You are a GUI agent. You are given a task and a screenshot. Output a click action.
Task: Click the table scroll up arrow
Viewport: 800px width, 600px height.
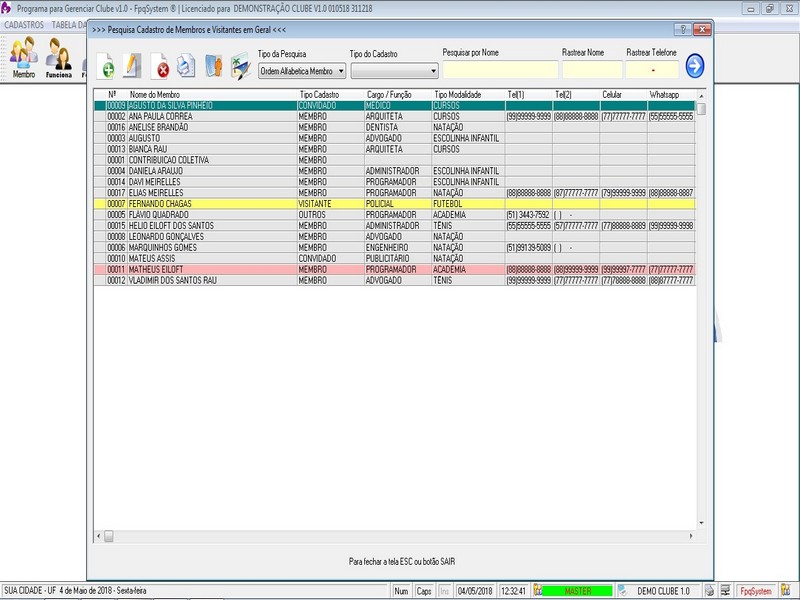[x=702, y=96]
